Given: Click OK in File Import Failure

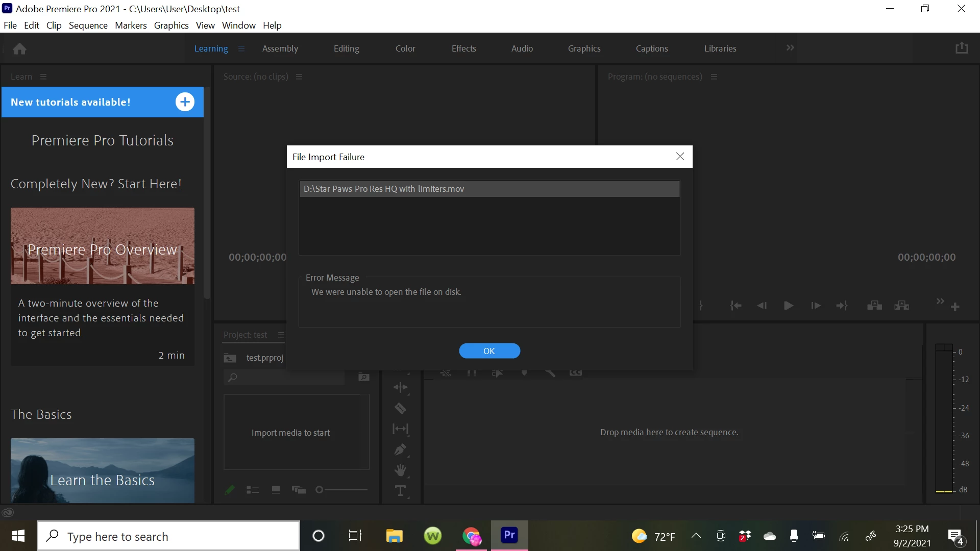Looking at the screenshot, I should [x=489, y=351].
